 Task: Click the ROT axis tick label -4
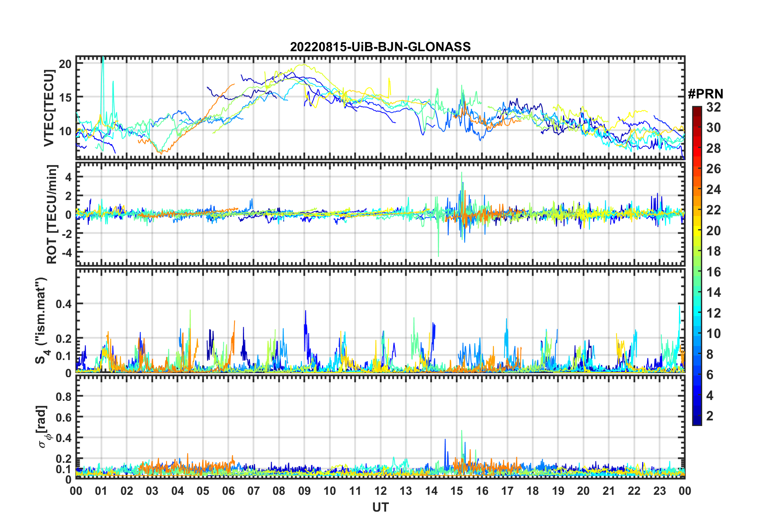(x=64, y=252)
